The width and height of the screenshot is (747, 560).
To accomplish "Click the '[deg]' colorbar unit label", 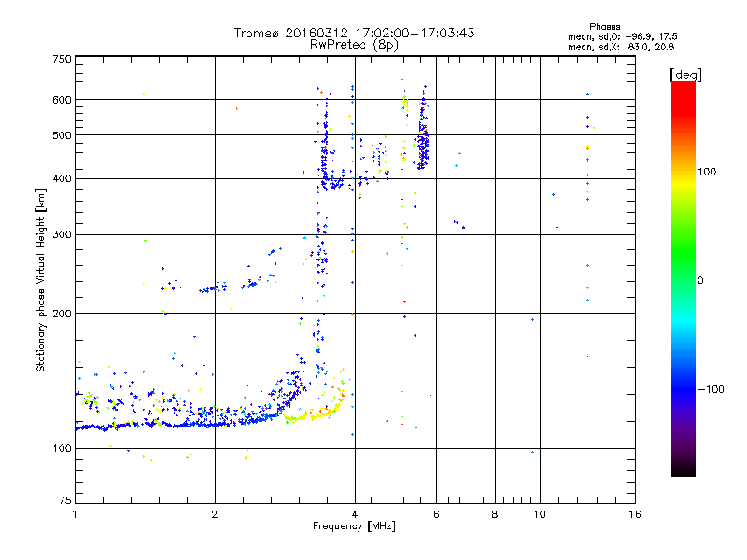I will point(685,75).
